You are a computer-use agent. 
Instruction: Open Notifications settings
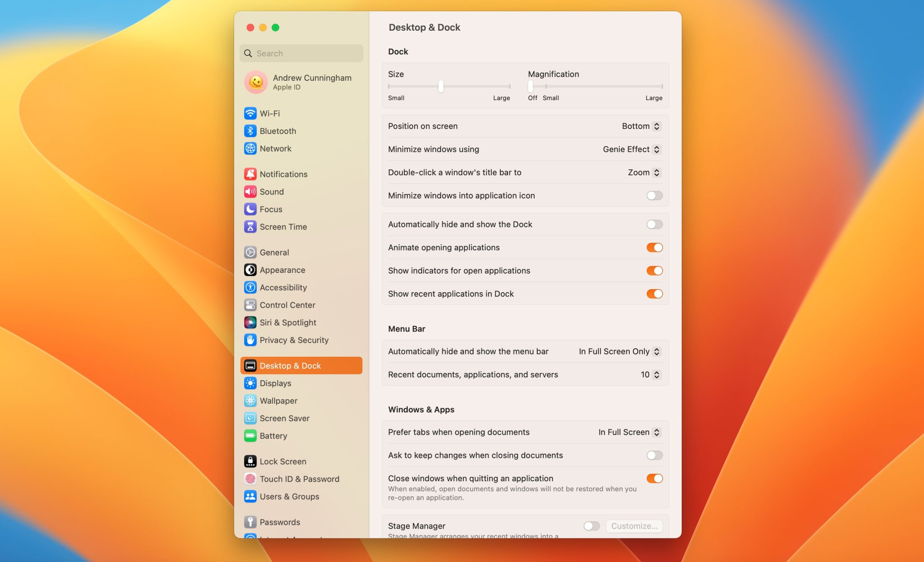pos(283,174)
